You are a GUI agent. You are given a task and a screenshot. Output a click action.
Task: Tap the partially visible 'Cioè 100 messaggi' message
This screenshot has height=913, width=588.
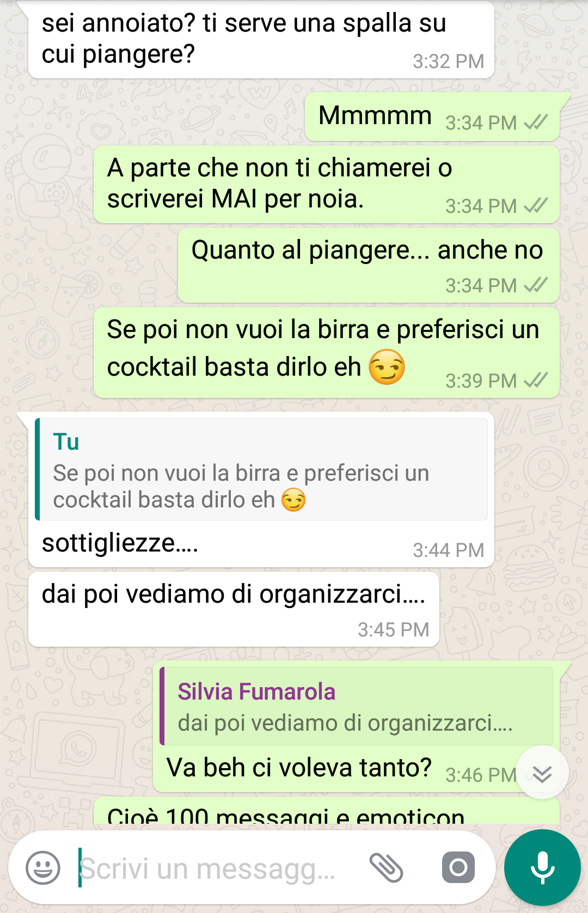click(327, 811)
